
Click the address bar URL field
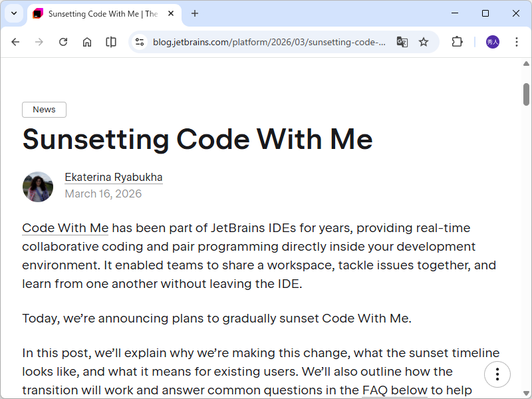(269, 42)
